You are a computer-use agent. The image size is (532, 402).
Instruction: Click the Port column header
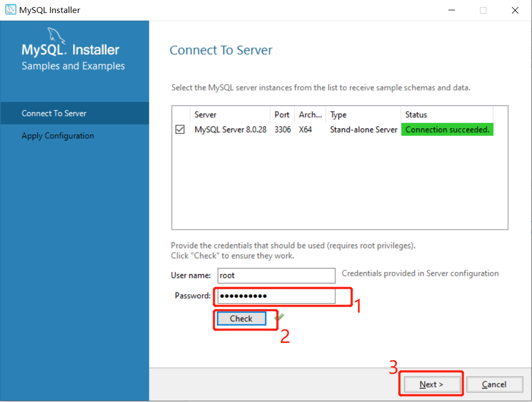click(283, 114)
